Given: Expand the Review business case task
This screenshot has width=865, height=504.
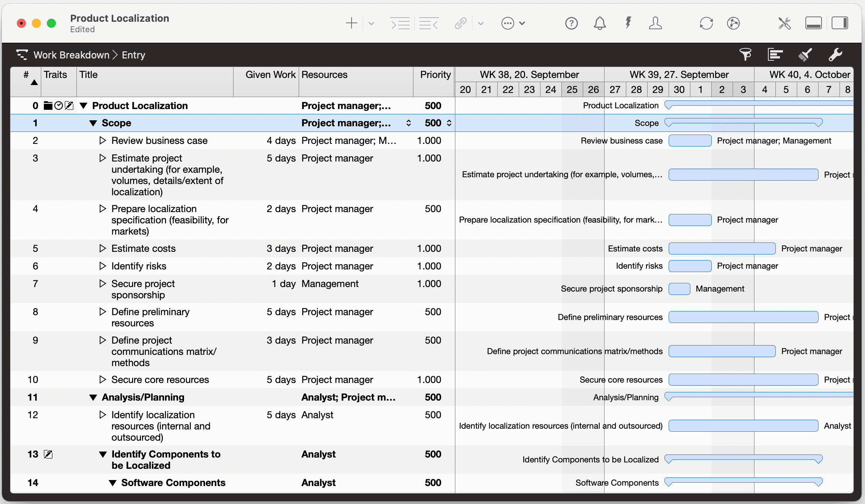Looking at the screenshot, I should tap(102, 141).
